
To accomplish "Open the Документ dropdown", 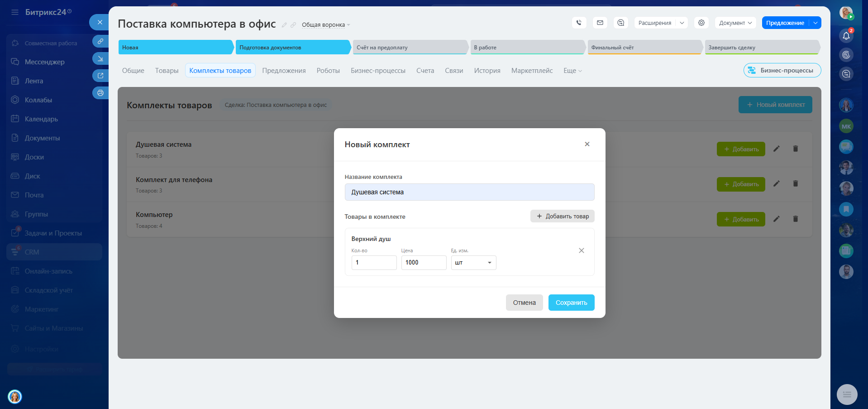I will coord(735,23).
